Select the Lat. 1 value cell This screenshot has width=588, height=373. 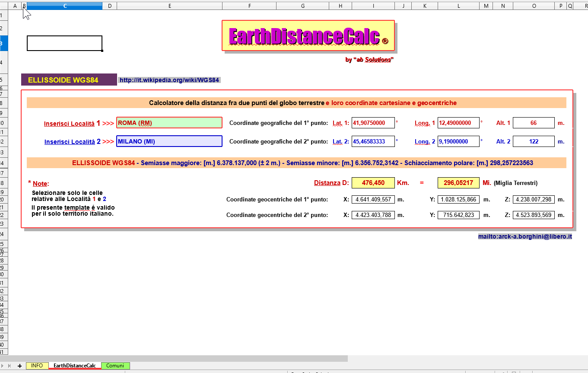coord(373,123)
